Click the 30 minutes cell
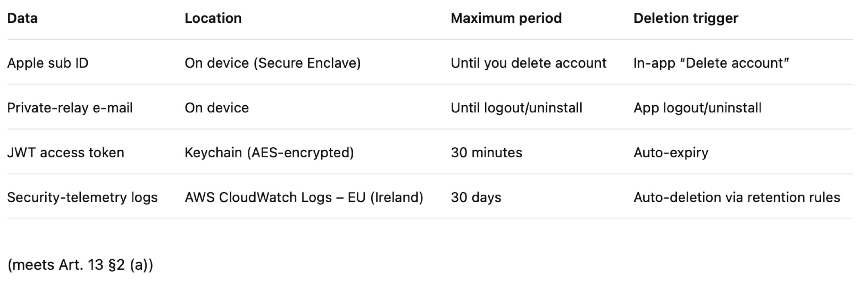 (x=486, y=152)
